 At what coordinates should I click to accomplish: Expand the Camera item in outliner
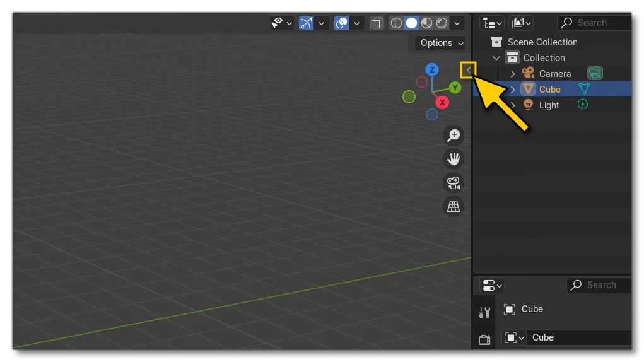[513, 74]
